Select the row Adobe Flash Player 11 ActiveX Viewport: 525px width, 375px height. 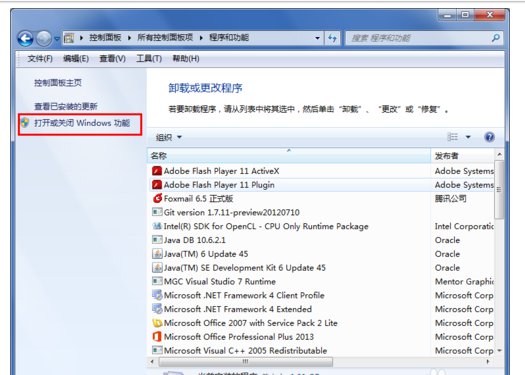[x=321, y=171]
